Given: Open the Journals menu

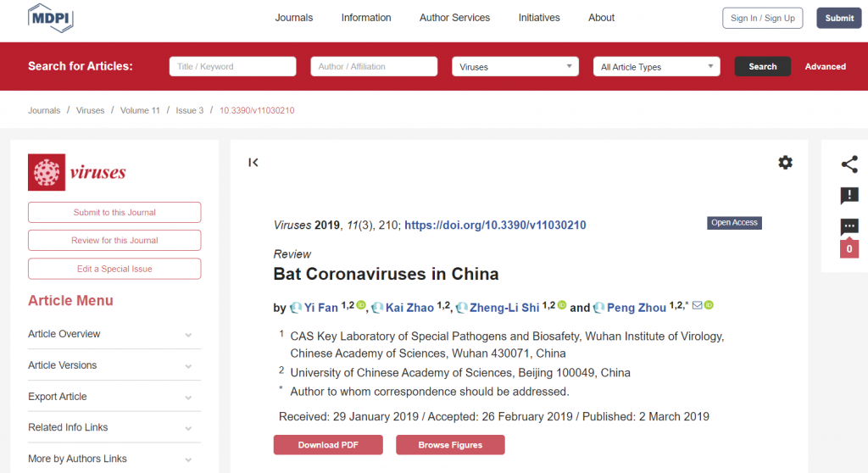Looking at the screenshot, I should pyautogui.click(x=294, y=18).
